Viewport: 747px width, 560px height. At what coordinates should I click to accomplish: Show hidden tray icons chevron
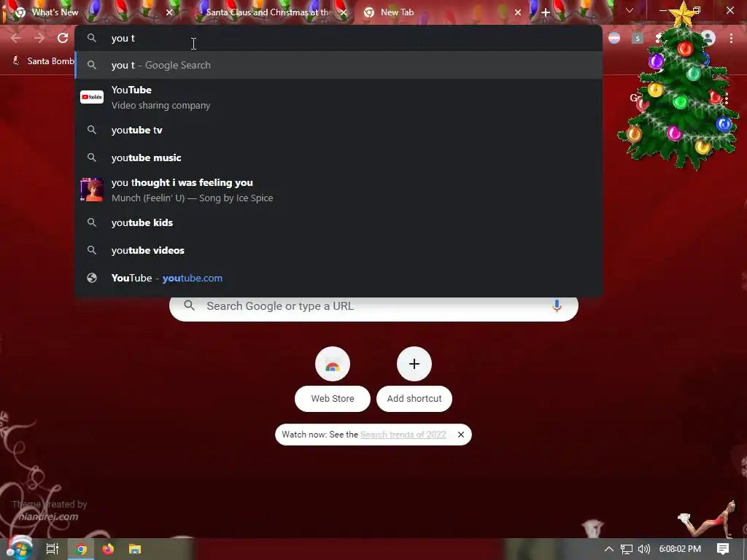click(x=609, y=549)
